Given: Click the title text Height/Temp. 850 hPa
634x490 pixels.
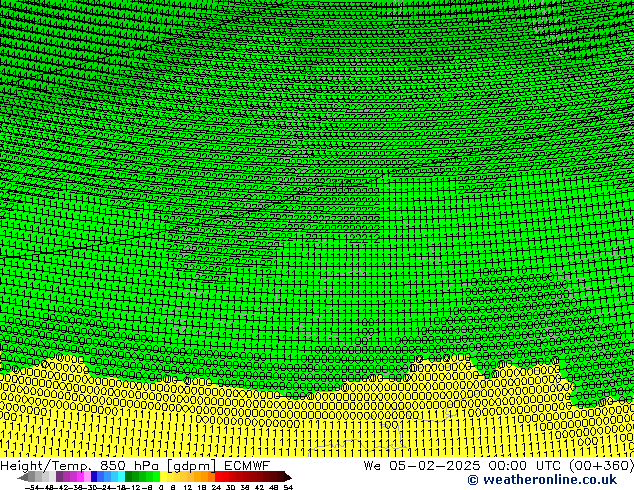Looking at the screenshot, I should tap(79, 466).
